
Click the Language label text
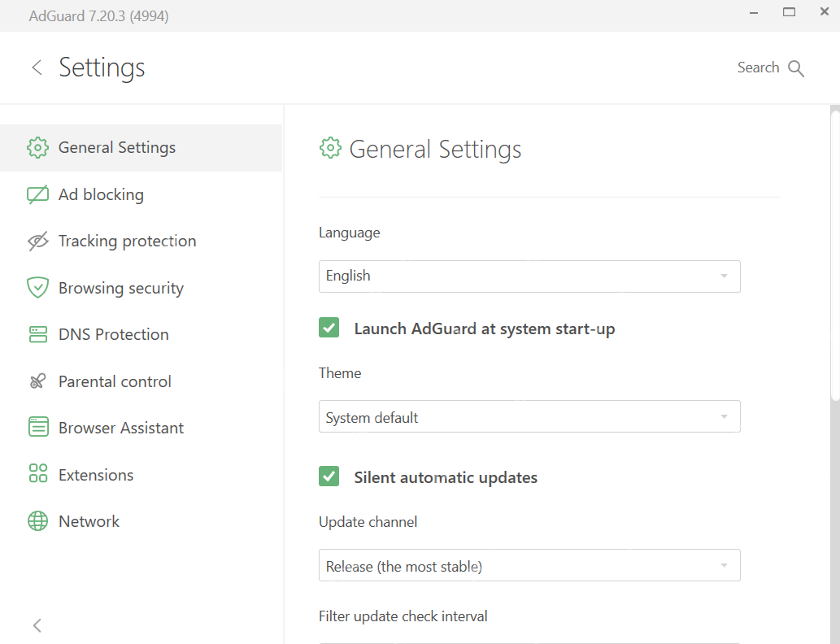(350, 233)
